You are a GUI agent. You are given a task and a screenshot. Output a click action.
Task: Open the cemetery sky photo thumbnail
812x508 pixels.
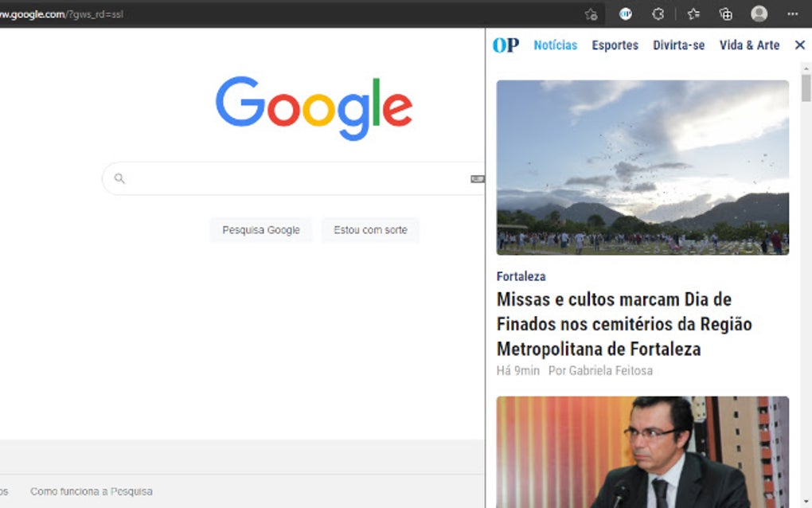642,167
